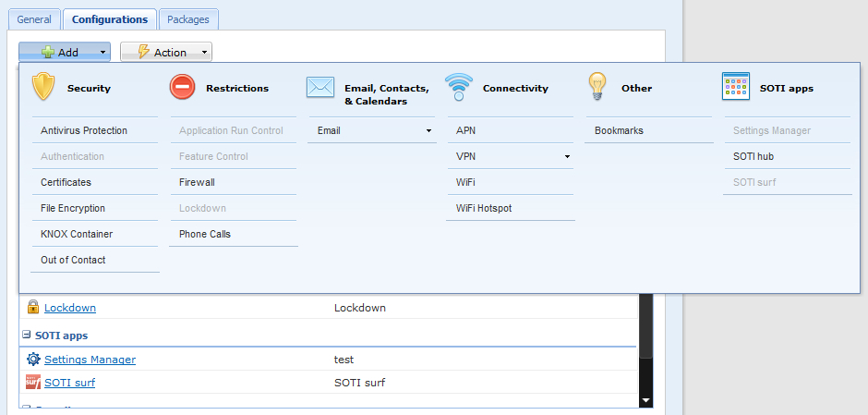Click the scrollbar down arrow
The height and width of the screenshot is (415, 868).
645,400
